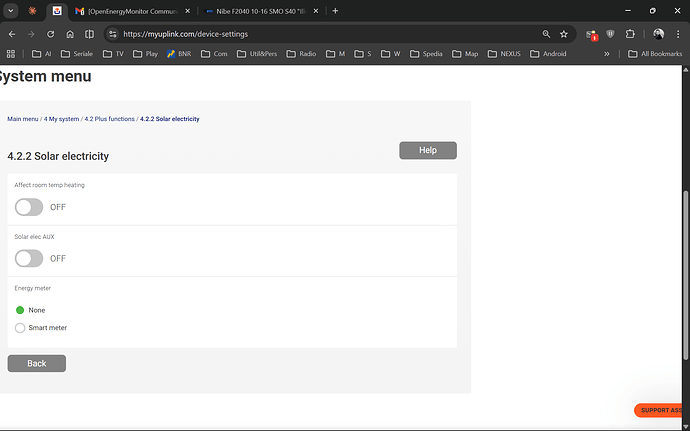The height and width of the screenshot is (431, 690).
Task: Select the Smart meter radio option
Action: pos(20,328)
